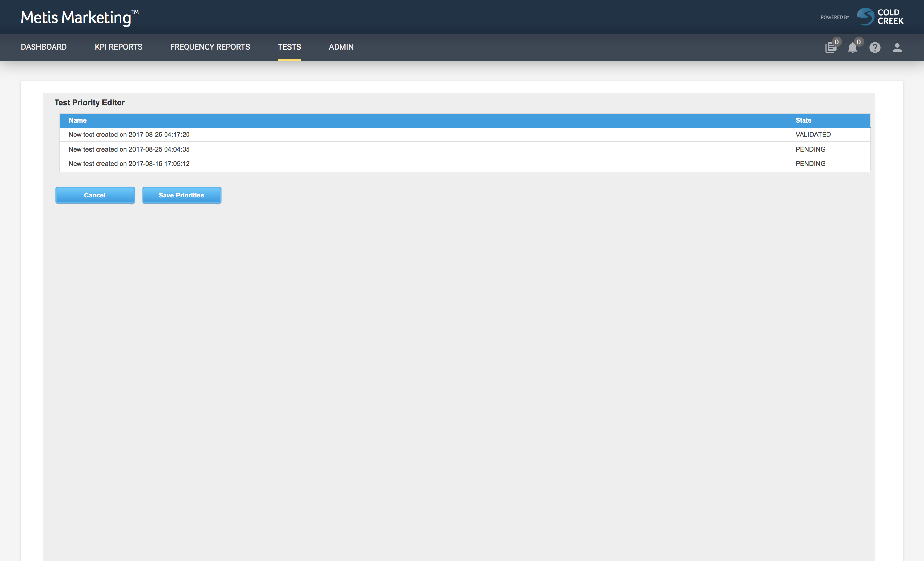This screenshot has height=561, width=924.
Task: Click the VALIDATED state cell
Action: click(x=829, y=135)
